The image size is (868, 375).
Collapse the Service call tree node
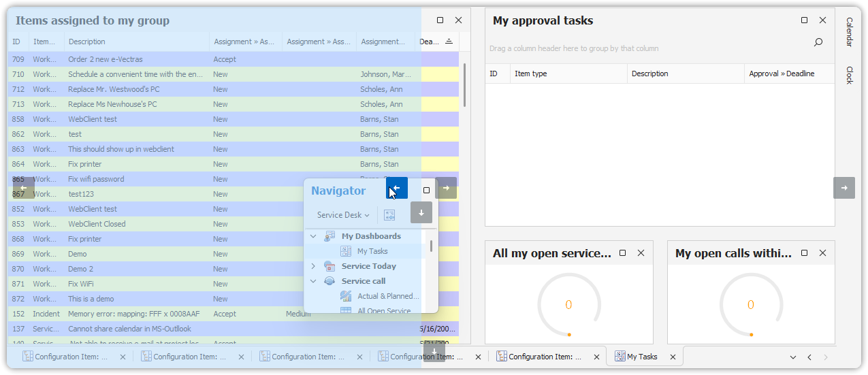tap(313, 281)
